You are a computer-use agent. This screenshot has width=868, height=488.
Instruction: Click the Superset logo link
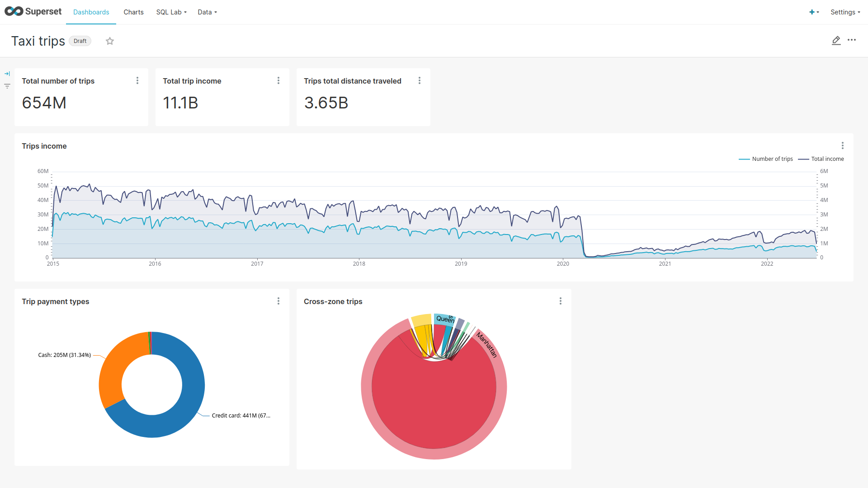33,12
